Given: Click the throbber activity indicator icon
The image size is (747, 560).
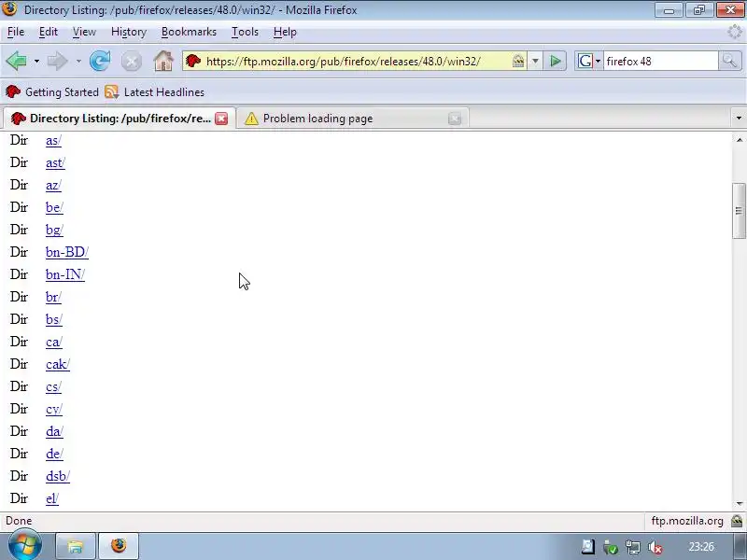Looking at the screenshot, I should (735, 32).
